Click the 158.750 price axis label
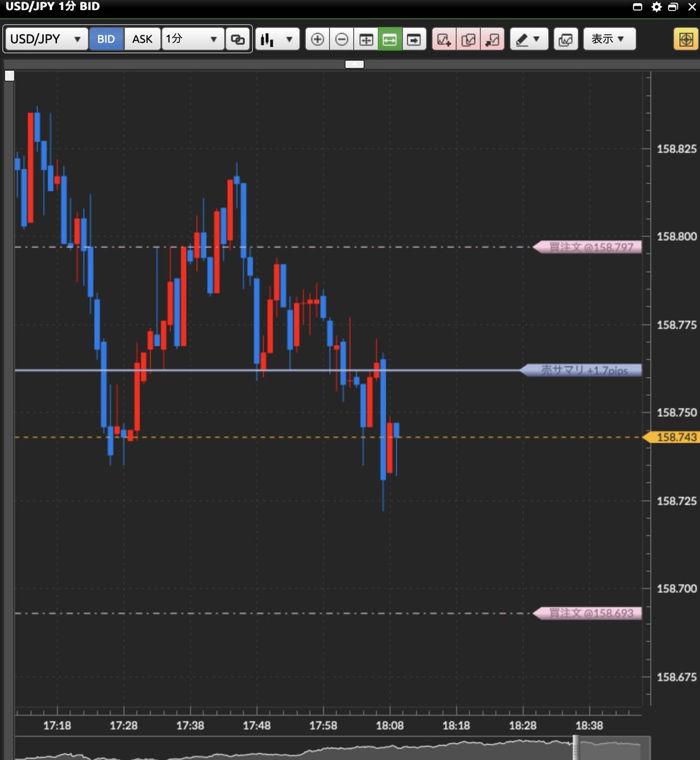This screenshot has height=760, width=700. pyautogui.click(x=677, y=412)
